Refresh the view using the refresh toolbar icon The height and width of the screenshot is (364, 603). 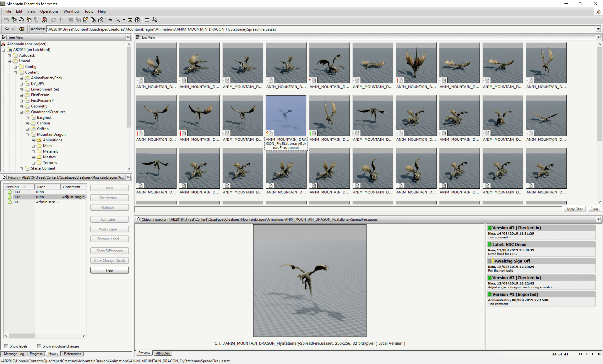[x=138, y=20]
